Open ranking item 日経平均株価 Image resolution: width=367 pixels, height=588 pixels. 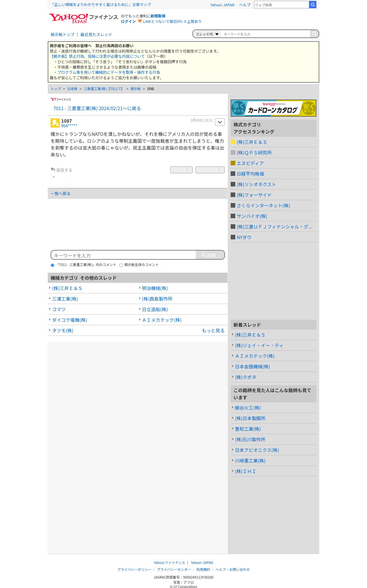click(x=250, y=174)
